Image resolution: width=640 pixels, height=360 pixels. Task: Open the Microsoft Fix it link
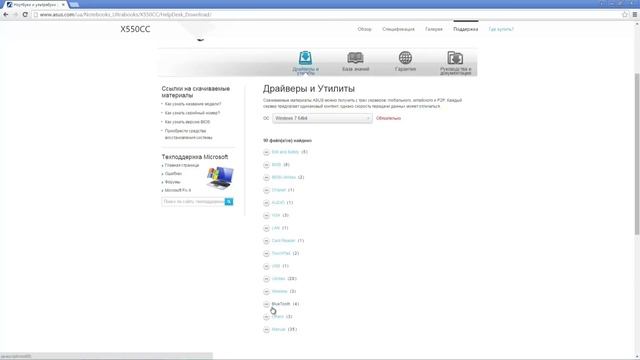[178, 191]
